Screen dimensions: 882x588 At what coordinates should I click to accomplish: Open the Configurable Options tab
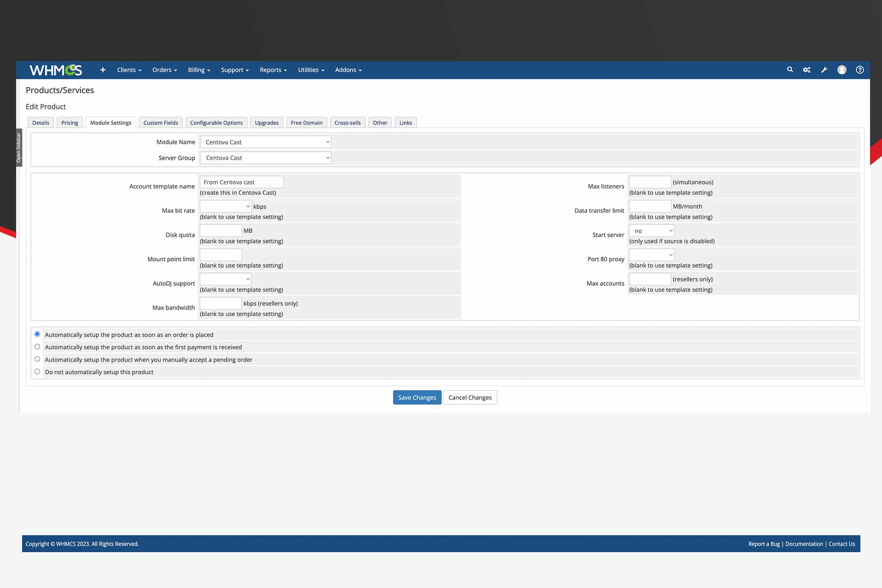click(216, 123)
